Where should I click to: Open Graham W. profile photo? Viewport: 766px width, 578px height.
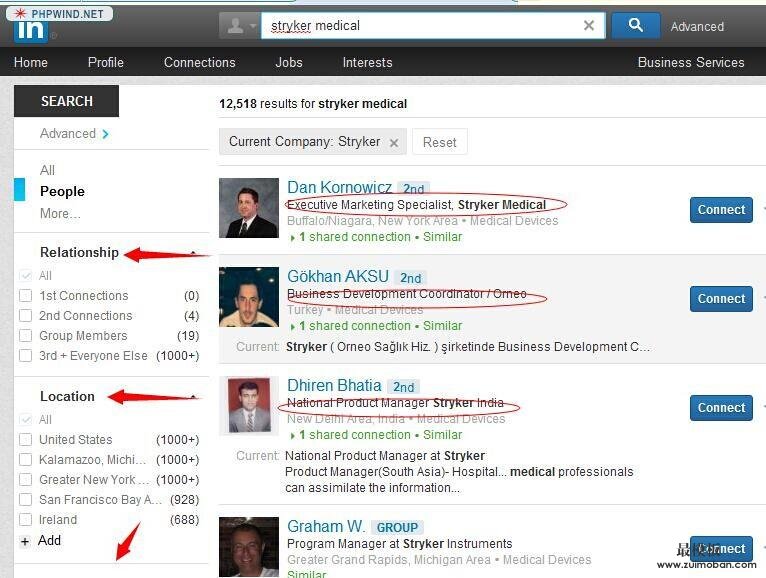coord(249,547)
